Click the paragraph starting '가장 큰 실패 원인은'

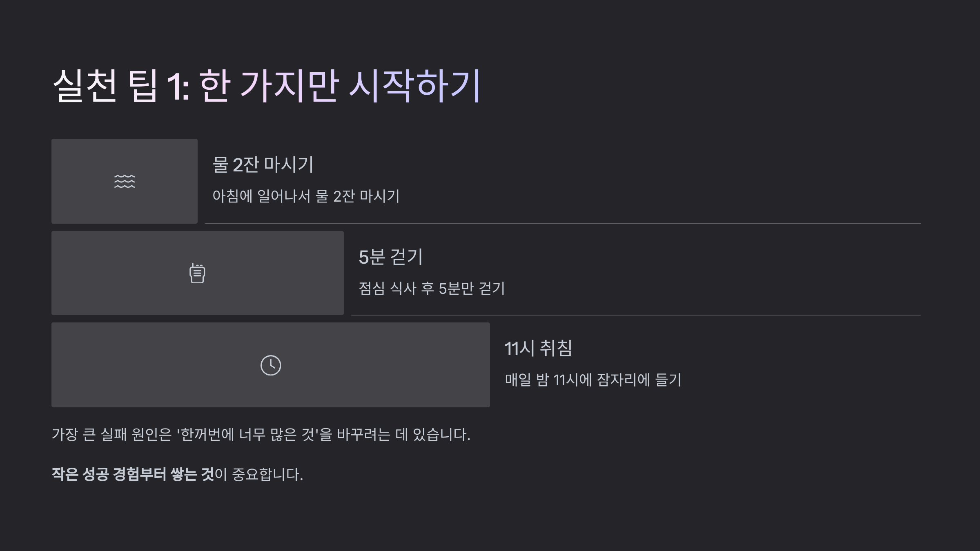tap(261, 434)
